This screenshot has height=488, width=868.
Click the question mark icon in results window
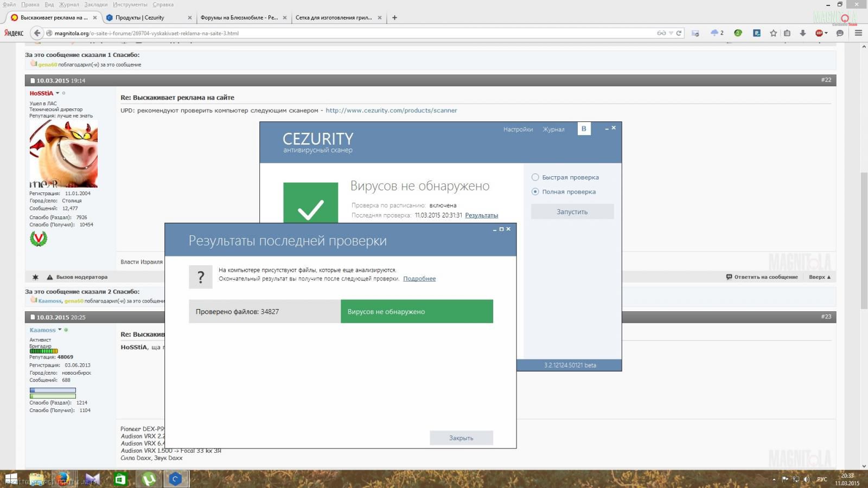[201, 277]
